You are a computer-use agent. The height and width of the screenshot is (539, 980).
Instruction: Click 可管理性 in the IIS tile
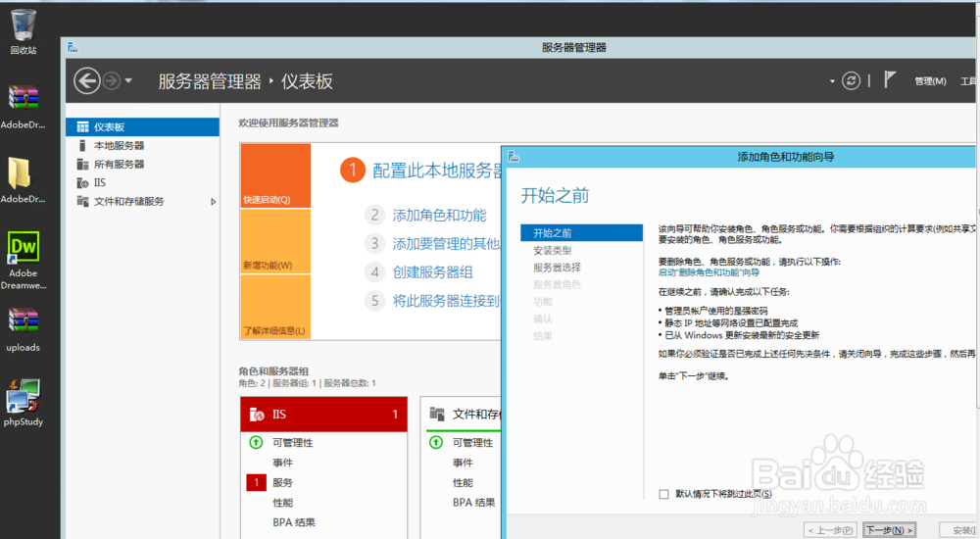292,443
